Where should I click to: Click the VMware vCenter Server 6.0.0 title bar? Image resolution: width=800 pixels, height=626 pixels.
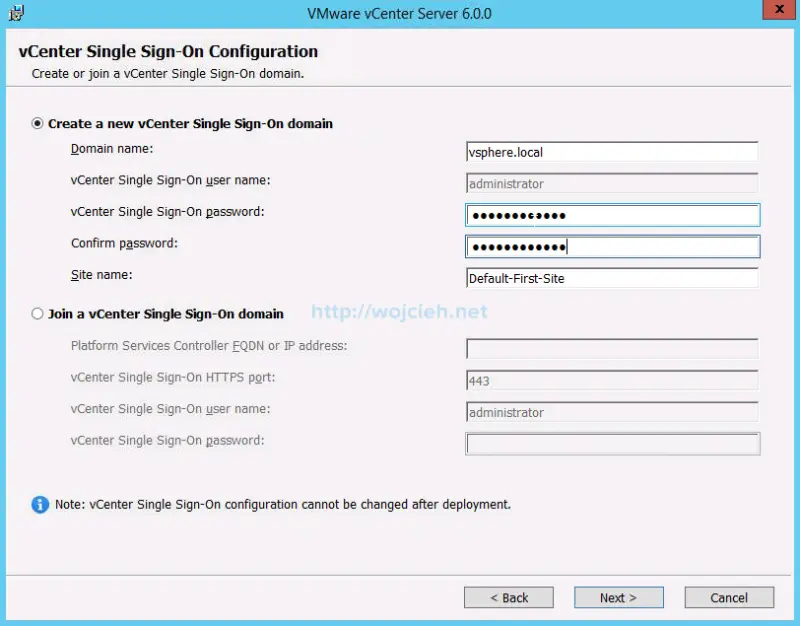pyautogui.click(x=400, y=13)
